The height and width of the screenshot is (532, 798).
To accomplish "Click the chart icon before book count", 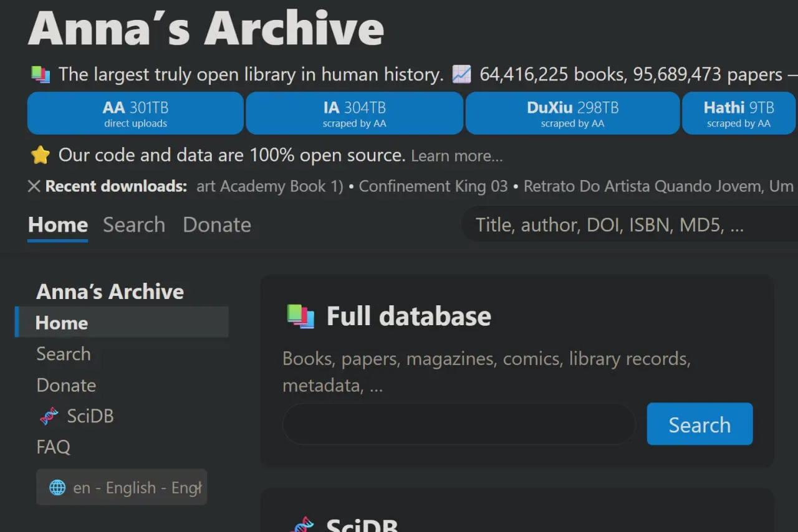I will (x=461, y=75).
